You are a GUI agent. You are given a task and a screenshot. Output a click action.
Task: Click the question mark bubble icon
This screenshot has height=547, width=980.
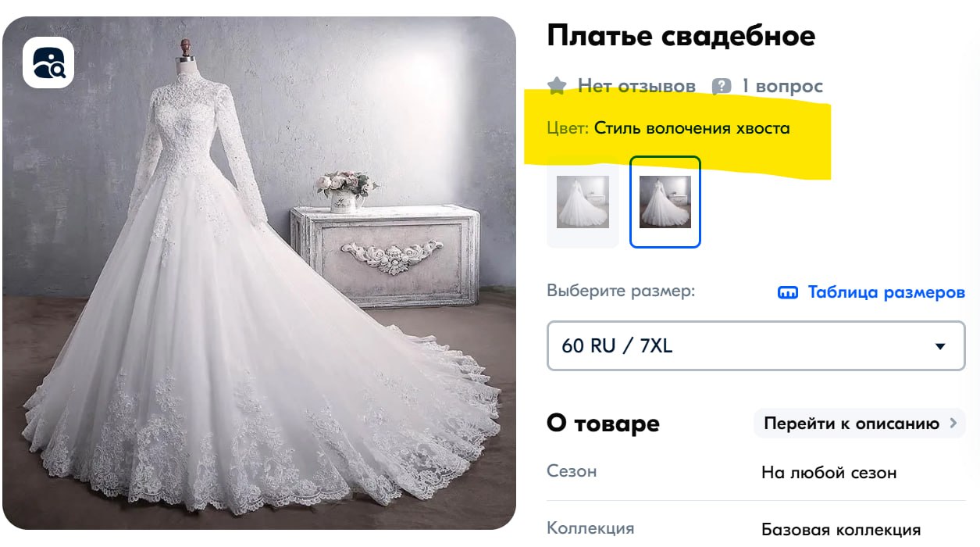(722, 86)
